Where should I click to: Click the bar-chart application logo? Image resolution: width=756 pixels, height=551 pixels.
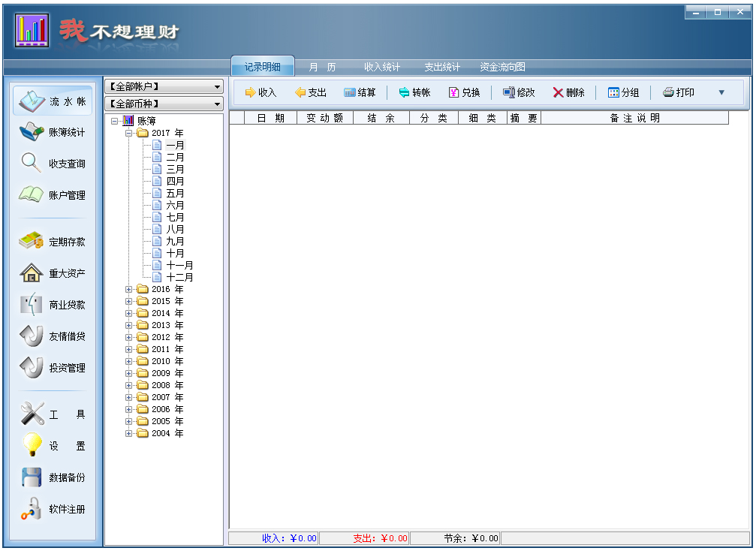click(32, 30)
